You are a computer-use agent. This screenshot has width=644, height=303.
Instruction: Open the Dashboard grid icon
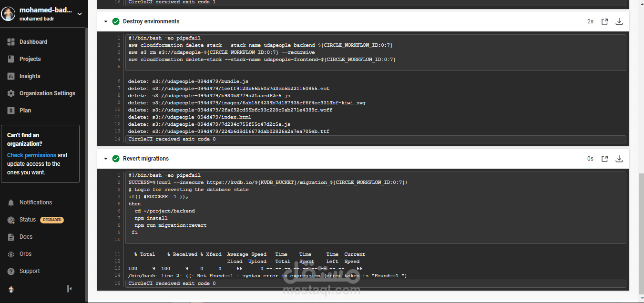click(x=11, y=42)
